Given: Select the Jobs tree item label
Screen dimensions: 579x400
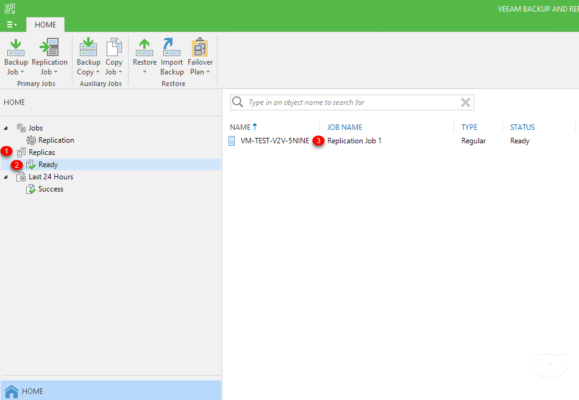Looking at the screenshot, I should tap(35, 128).
